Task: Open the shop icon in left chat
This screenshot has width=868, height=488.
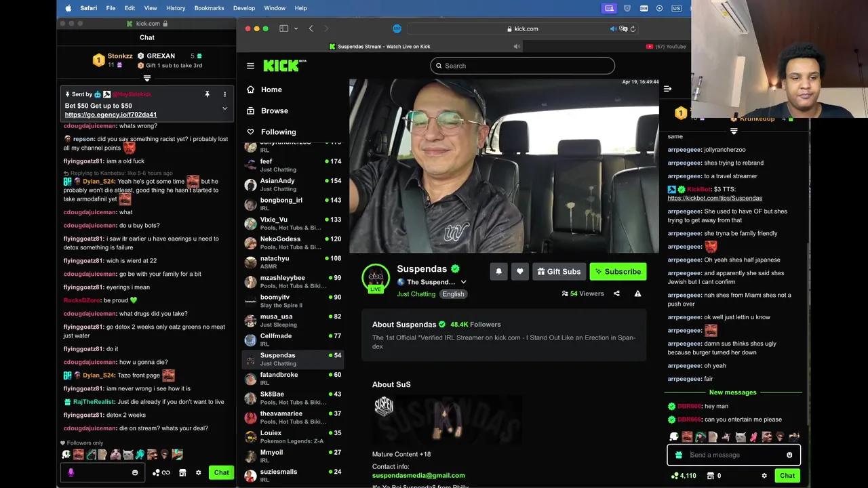Action: [182, 472]
